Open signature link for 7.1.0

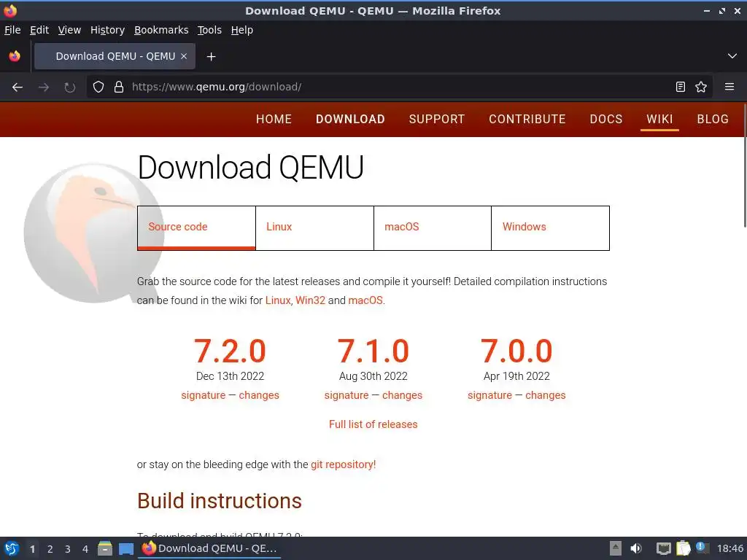347,395
